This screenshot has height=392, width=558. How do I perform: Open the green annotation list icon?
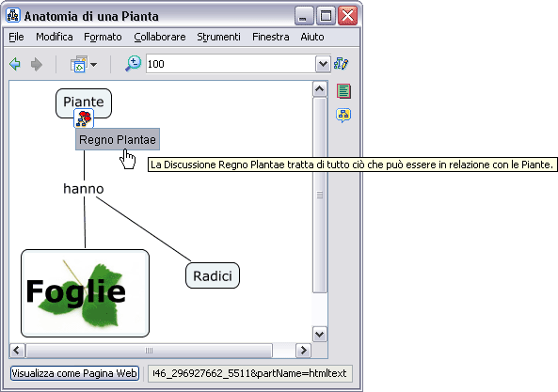343,91
